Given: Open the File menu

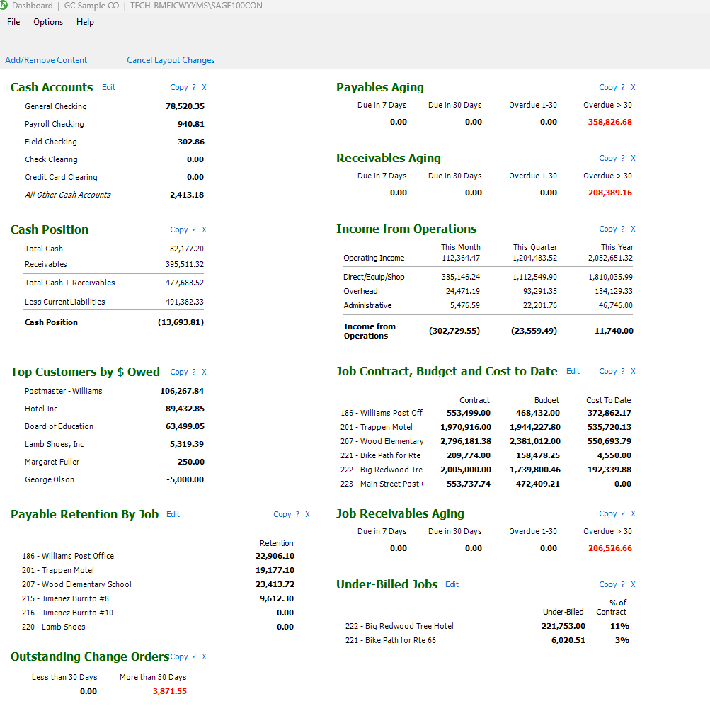Looking at the screenshot, I should pos(13,22).
